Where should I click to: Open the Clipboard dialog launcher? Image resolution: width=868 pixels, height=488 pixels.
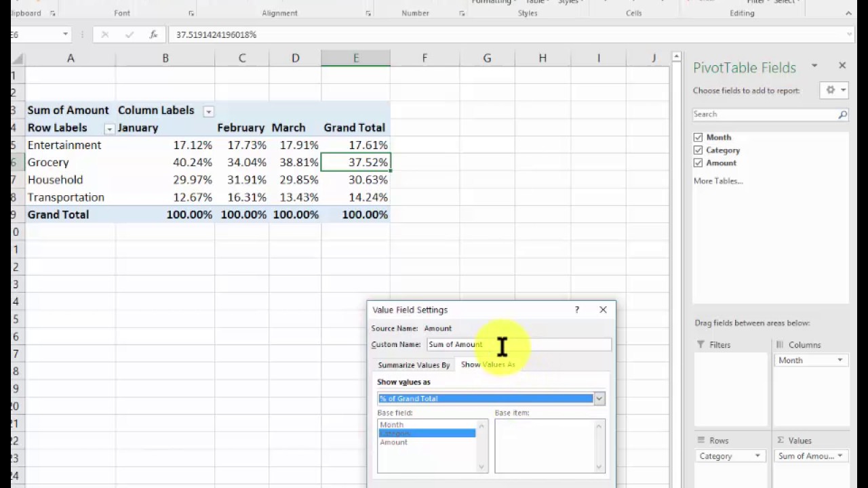click(52, 14)
